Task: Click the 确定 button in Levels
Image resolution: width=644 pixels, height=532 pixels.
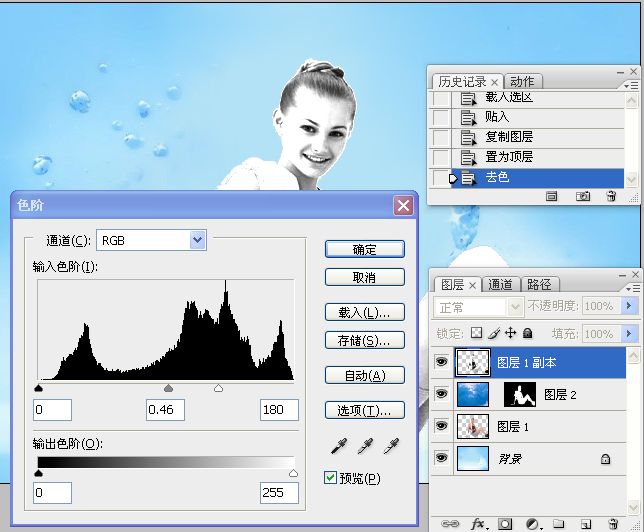Action: point(364,249)
